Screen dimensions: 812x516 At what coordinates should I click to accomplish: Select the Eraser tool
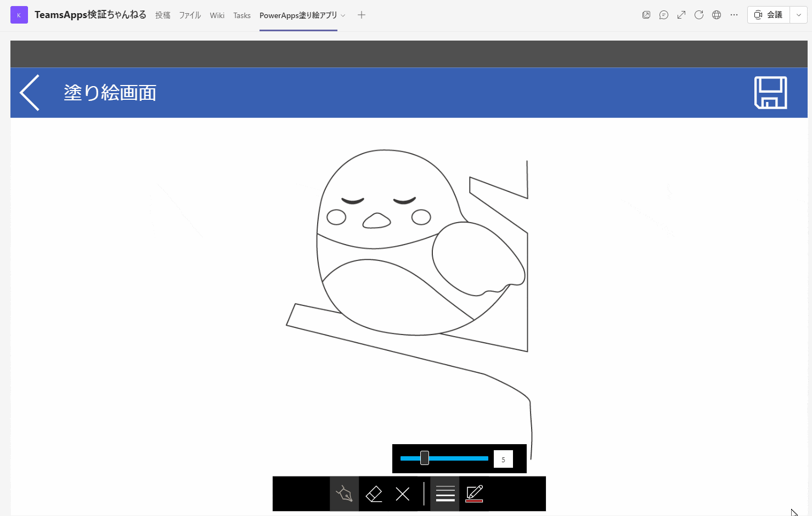coord(374,494)
